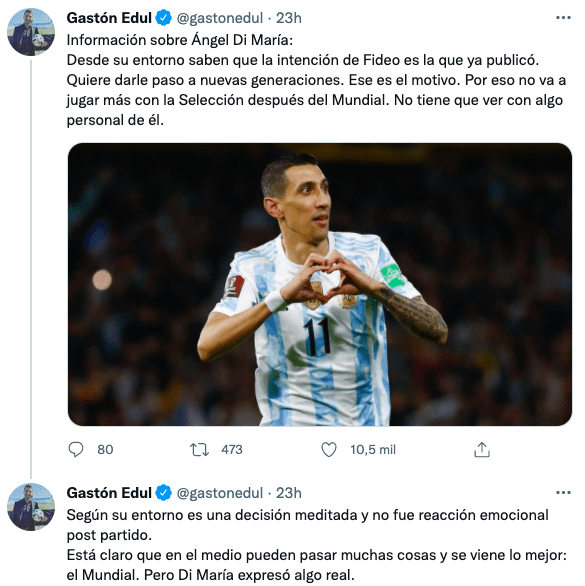Open Gastón Edul avatar on second tweet
The width and height of the screenshot is (585, 586).
31,507
